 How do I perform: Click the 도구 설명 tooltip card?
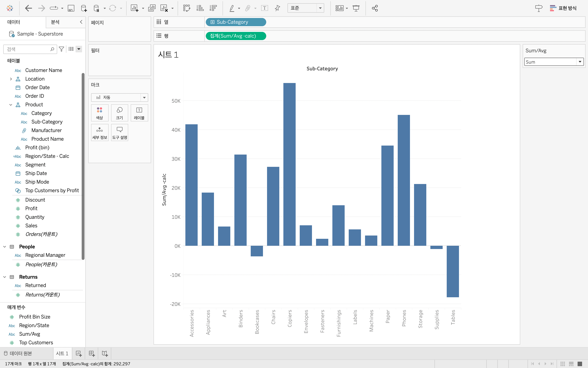point(120,133)
